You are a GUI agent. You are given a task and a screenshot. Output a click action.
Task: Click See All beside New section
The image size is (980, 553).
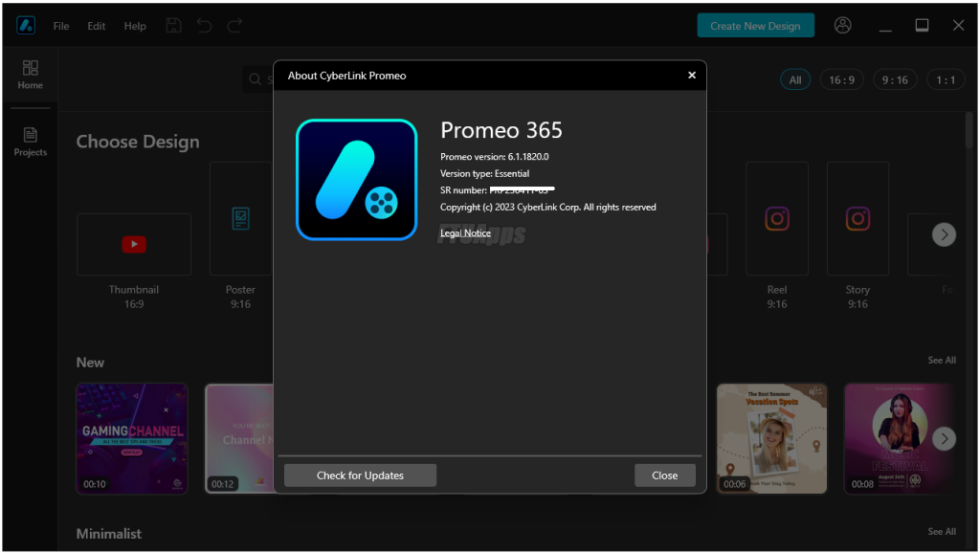click(x=942, y=361)
